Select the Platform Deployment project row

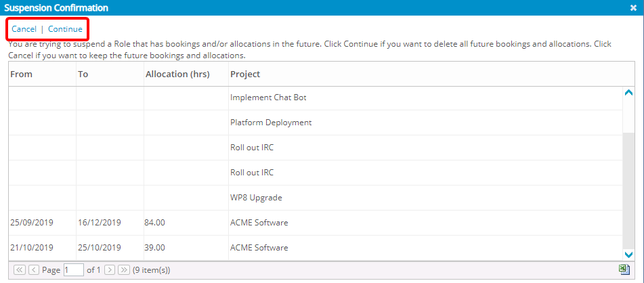316,123
